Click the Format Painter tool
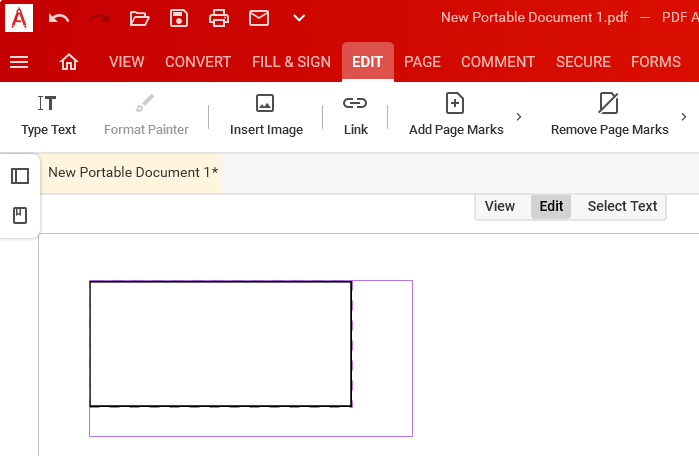Viewport: 699px width, 456px height. pyautogui.click(x=146, y=115)
